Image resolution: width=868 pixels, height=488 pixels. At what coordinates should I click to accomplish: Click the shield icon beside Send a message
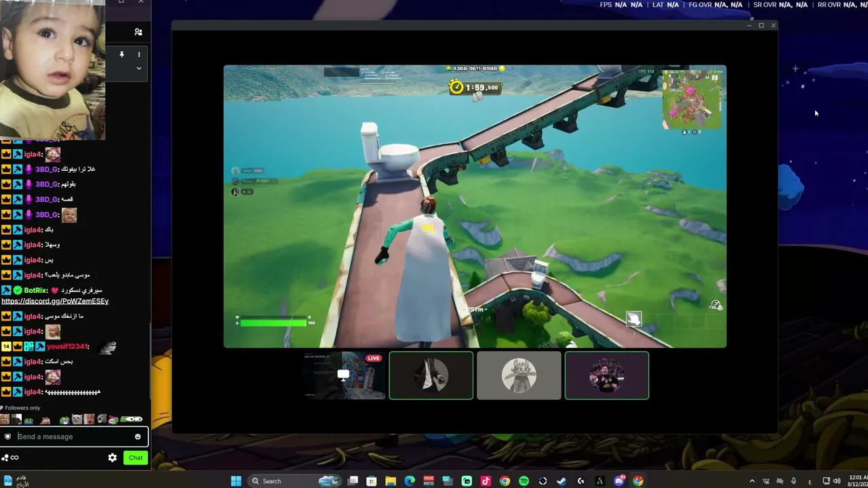coord(7,436)
